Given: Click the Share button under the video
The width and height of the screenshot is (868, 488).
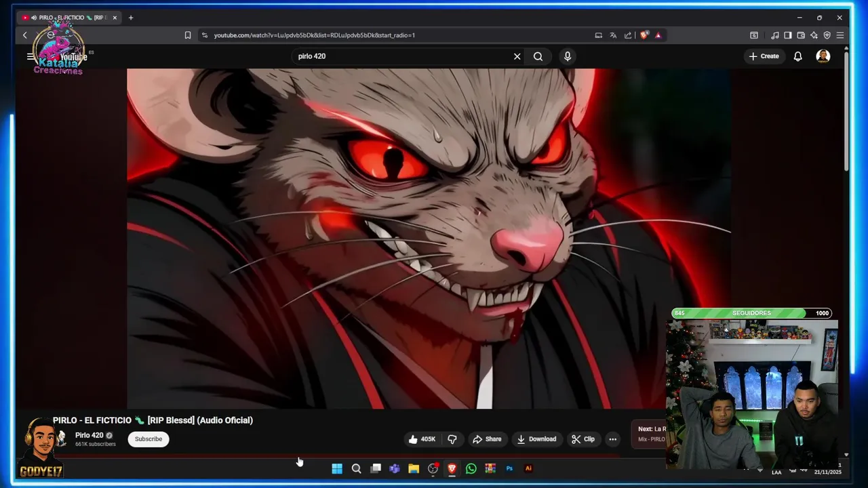Looking at the screenshot, I should [x=487, y=439].
